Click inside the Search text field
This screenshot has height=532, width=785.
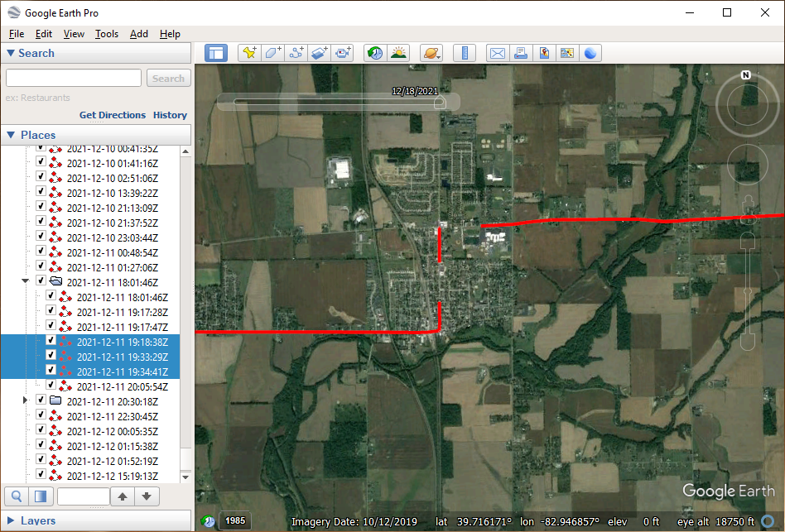pos(74,78)
